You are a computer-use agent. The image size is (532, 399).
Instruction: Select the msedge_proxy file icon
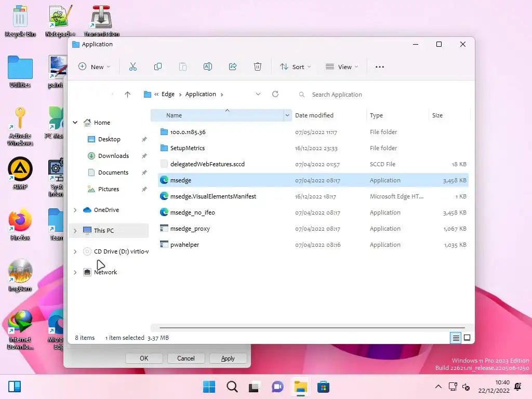click(x=164, y=229)
